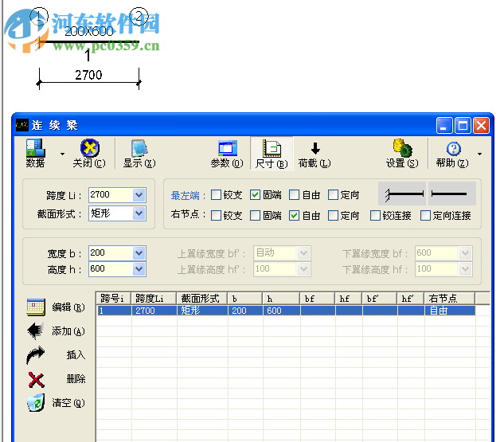
Task: Click the 2700 dimension label in drawing
Action: 88,75
